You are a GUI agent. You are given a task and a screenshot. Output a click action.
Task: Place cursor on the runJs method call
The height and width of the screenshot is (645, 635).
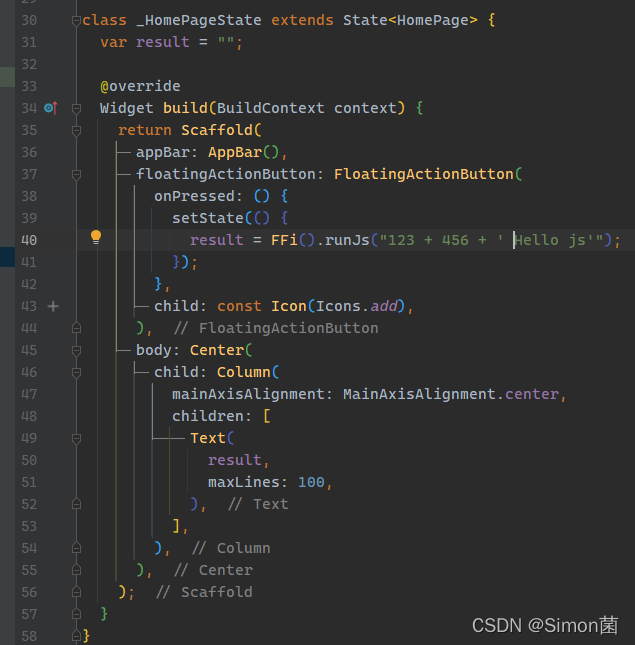[x=352, y=240]
